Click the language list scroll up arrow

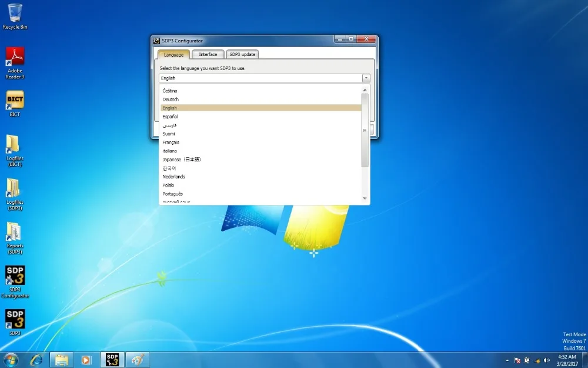click(365, 90)
